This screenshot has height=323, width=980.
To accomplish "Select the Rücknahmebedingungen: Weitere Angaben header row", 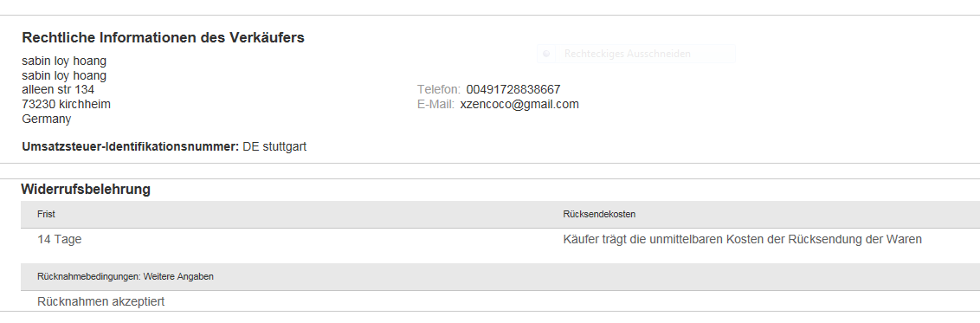I will [500, 277].
